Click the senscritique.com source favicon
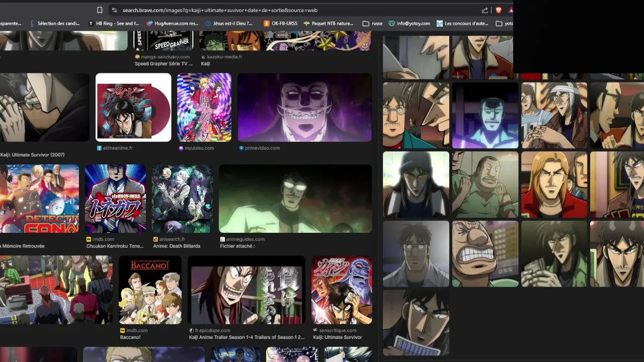 tap(315, 331)
